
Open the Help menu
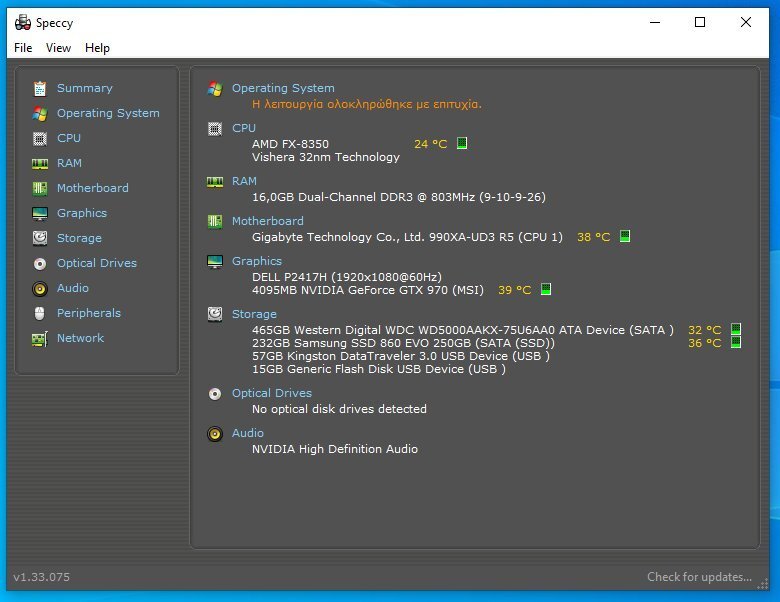97,48
